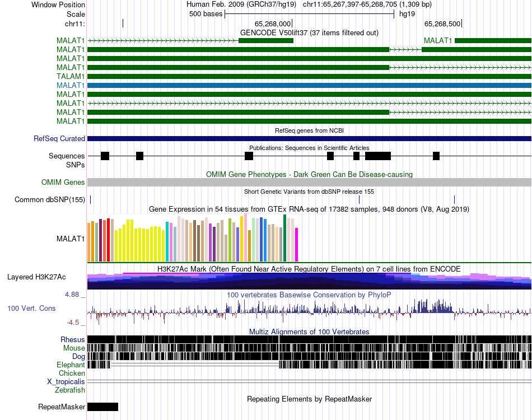Click the dbSNP variant tick beside the Common dbSNP label
The height and width of the screenshot is (420, 532).
tap(90, 199)
